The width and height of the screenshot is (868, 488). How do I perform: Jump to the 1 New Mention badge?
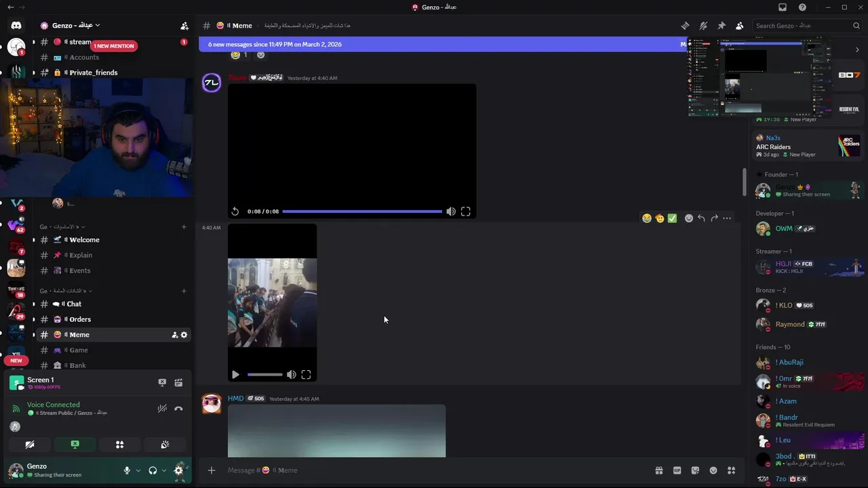point(114,46)
